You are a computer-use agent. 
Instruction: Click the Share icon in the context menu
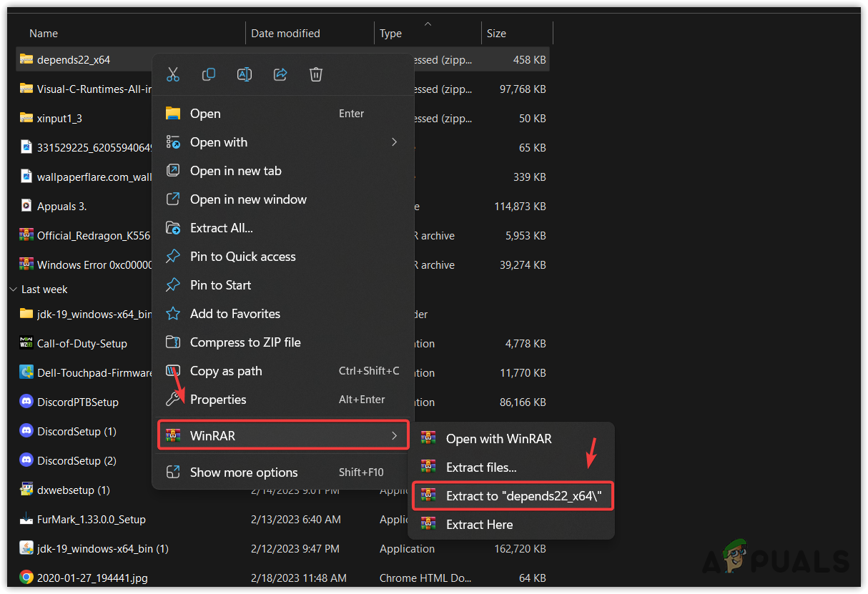click(280, 74)
